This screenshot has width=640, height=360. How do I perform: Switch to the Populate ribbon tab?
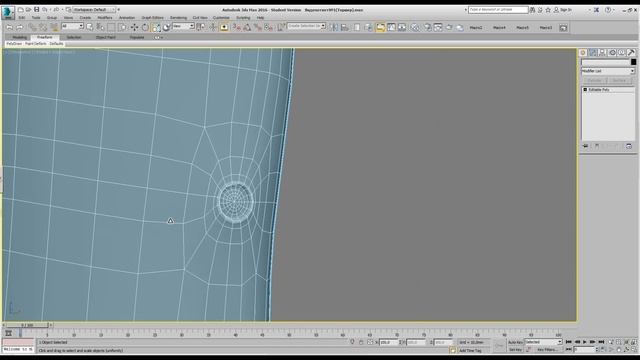[137, 37]
